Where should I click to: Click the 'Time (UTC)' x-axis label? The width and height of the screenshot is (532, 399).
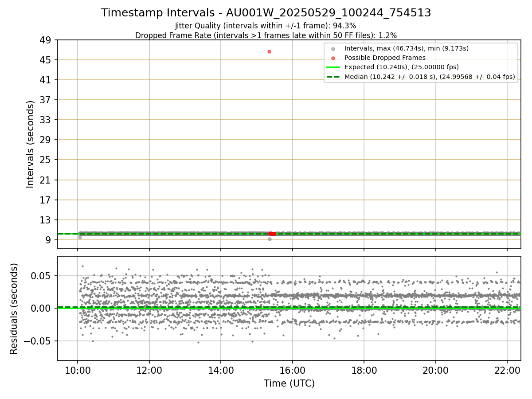click(289, 383)
